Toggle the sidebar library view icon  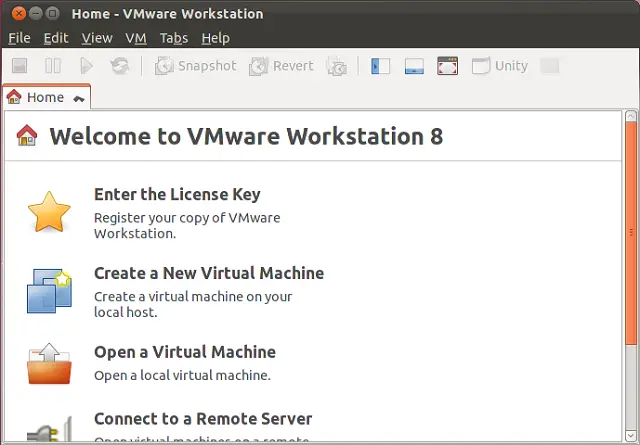pos(380,66)
